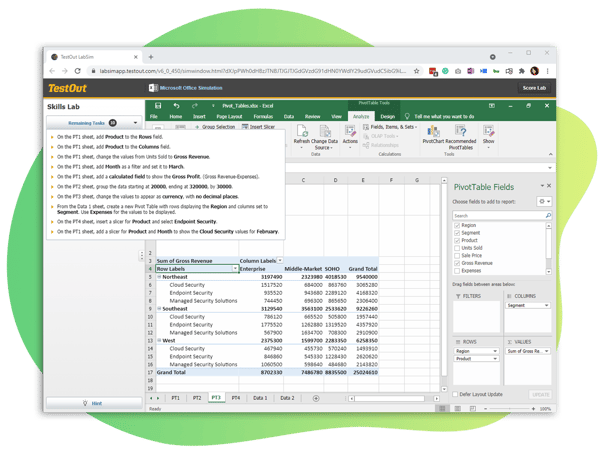
Task: Switch to Normal view in status bar
Action: point(442,409)
